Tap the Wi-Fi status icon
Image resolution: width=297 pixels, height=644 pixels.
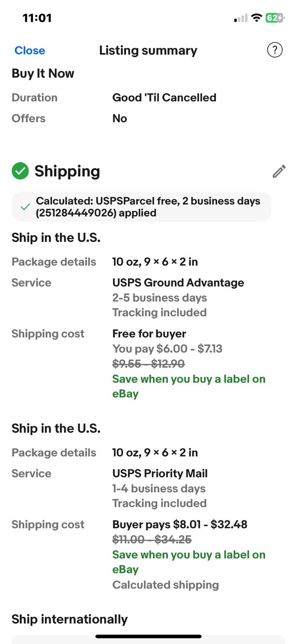256,18
